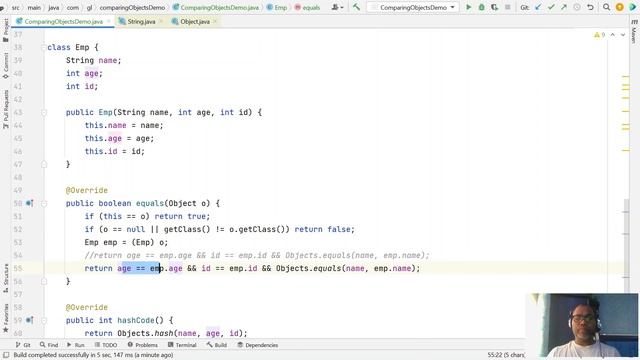
Task: Build project using the hammer icon
Action: 356,7
